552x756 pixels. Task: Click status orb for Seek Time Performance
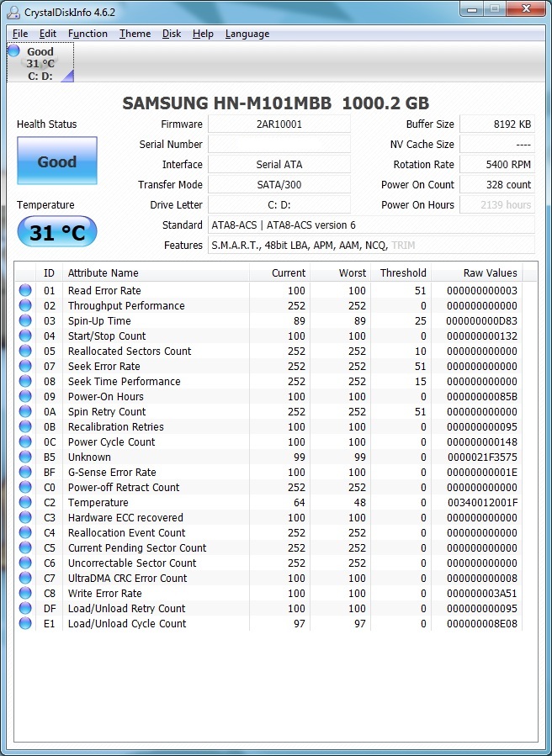tap(25, 381)
